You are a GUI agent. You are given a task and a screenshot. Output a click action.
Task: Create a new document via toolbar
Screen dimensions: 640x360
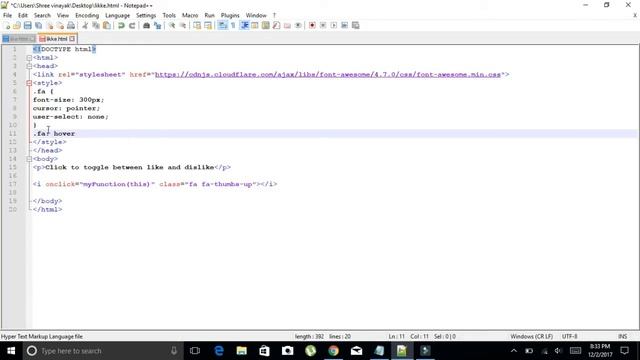click(x=7, y=26)
